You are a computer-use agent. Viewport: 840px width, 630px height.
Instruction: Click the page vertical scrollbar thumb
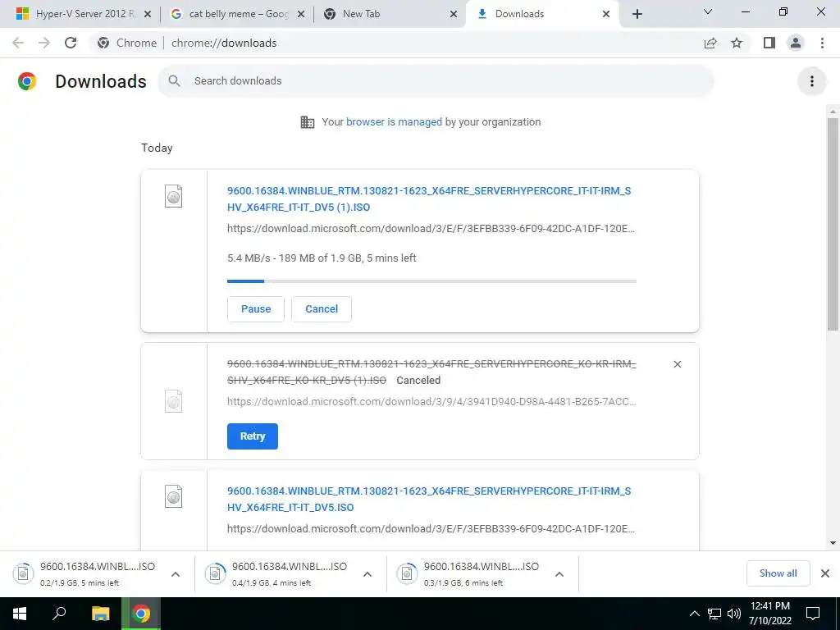coord(833,225)
